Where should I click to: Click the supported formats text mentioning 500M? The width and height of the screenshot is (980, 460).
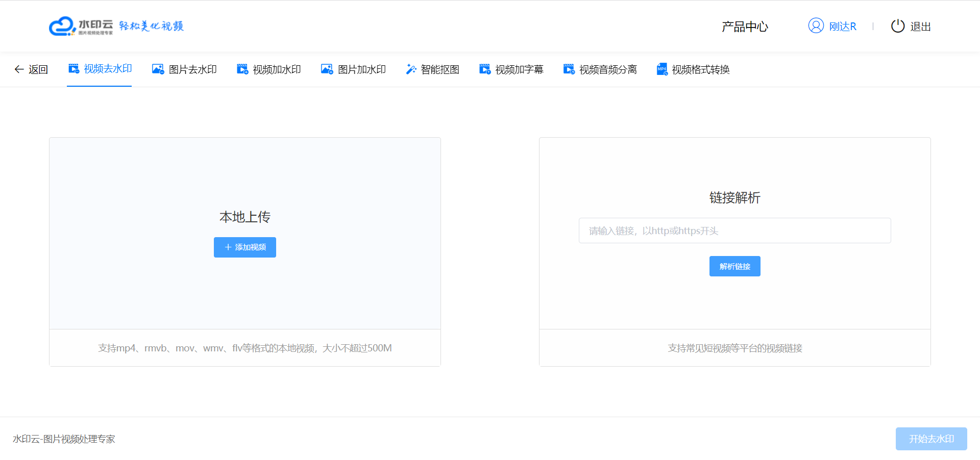[x=245, y=348]
